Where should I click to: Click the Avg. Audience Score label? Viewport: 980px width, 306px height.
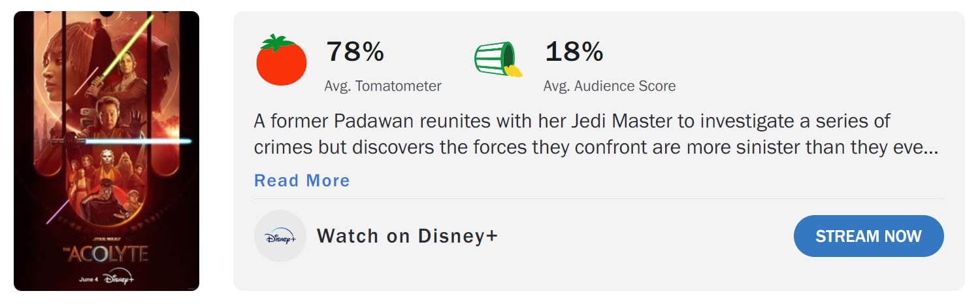point(610,86)
